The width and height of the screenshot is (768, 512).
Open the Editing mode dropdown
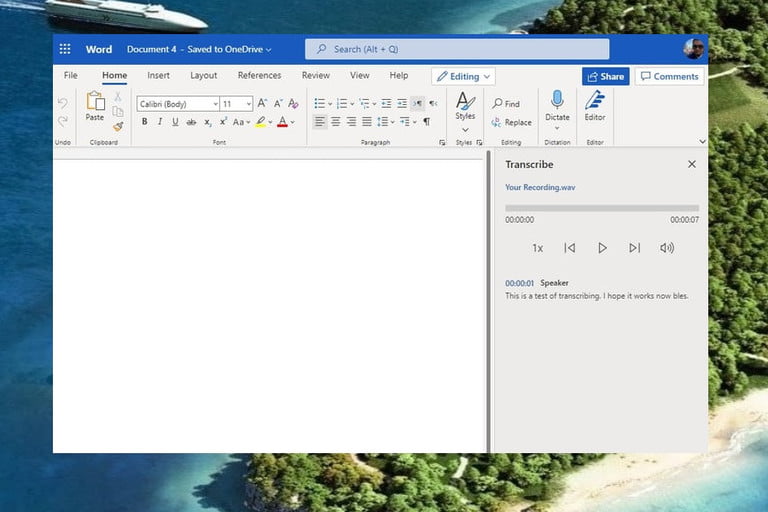tap(464, 76)
